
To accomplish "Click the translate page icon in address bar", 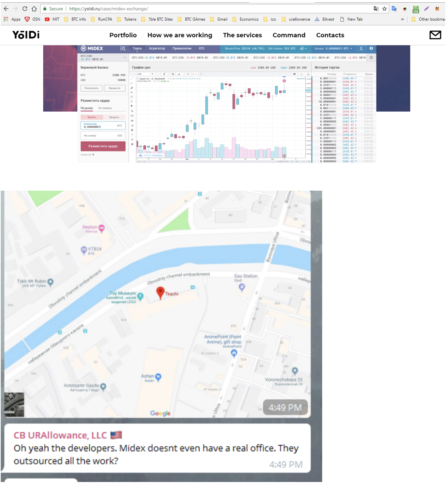I will coord(376,8).
